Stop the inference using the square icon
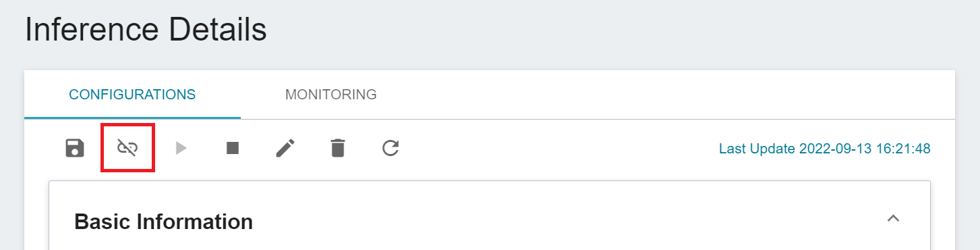The width and height of the screenshot is (980, 250). 233,147
